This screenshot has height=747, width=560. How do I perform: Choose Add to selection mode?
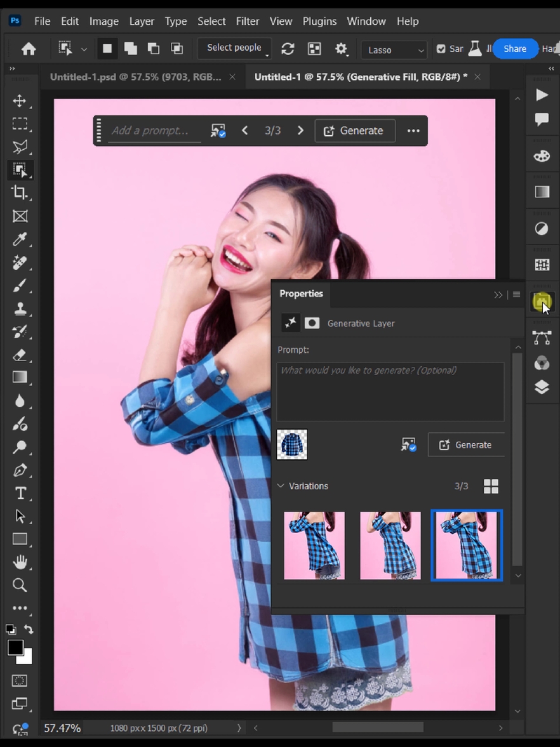131,49
